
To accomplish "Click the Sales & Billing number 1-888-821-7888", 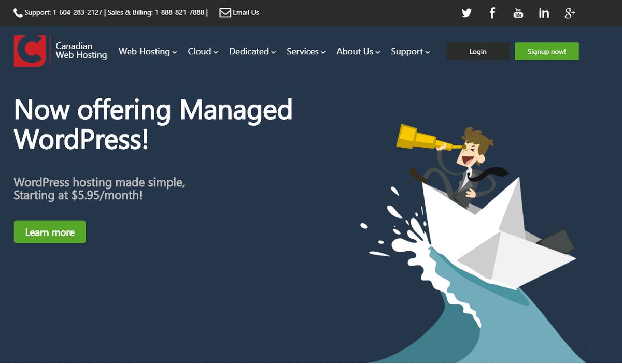I will coord(179,12).
